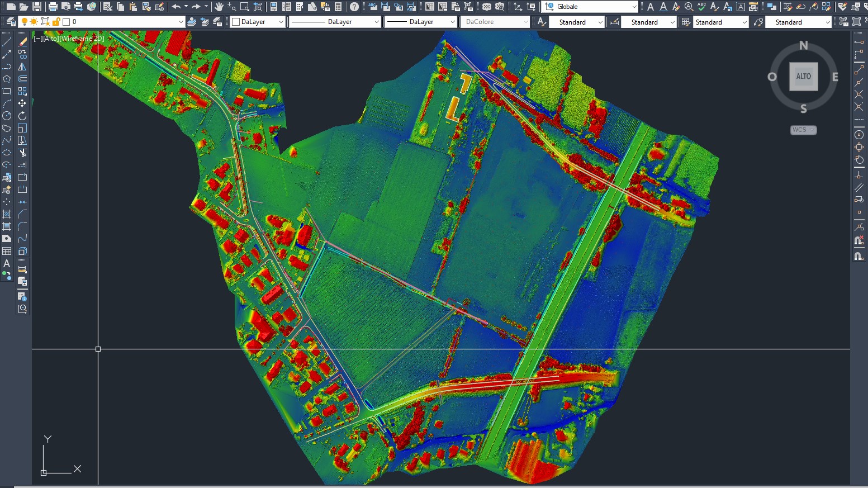Select the Pan hand tool
Image resolution: width=868 pixels, height=488 pixels.
click(x=219, y=7)
